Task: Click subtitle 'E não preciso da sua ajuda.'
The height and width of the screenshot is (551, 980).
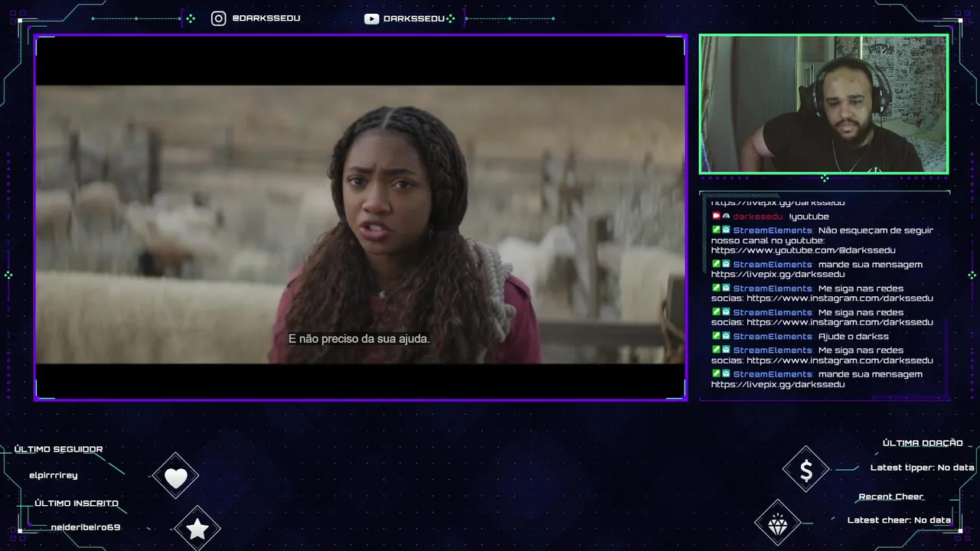Action: [359, 338]
